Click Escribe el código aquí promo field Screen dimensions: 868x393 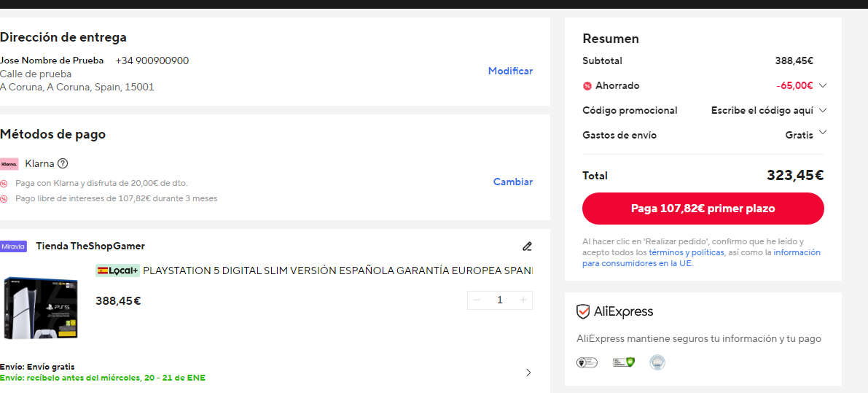762,110
